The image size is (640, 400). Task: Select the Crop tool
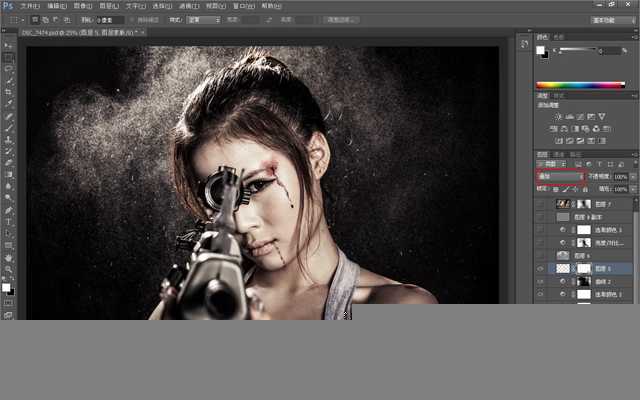(x=9, y=91)
